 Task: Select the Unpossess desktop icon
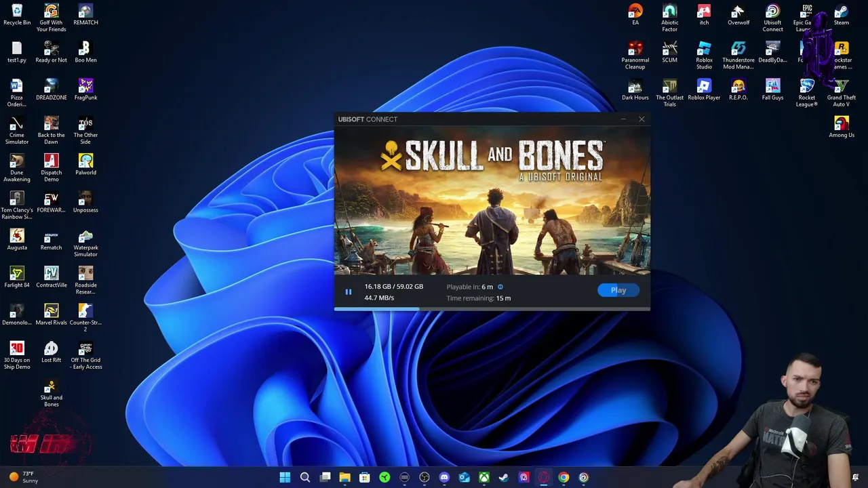click(x=85, y=202)
